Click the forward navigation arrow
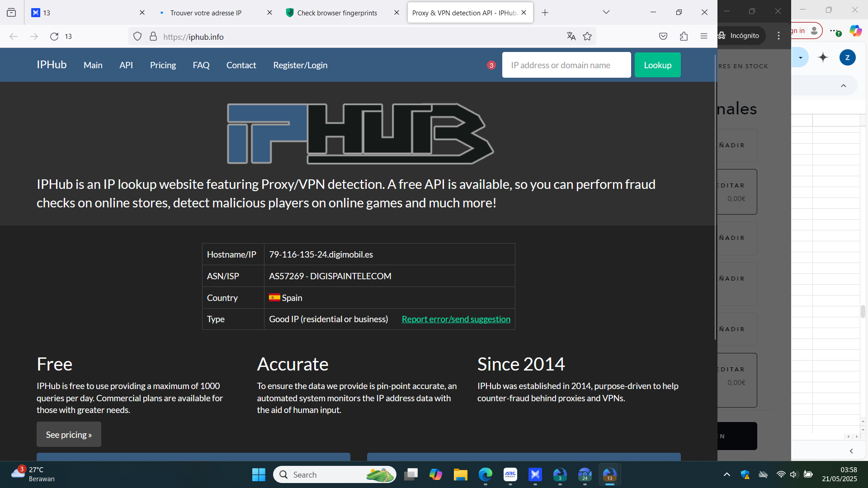This screenshot has width=868, height=488. 34,37
